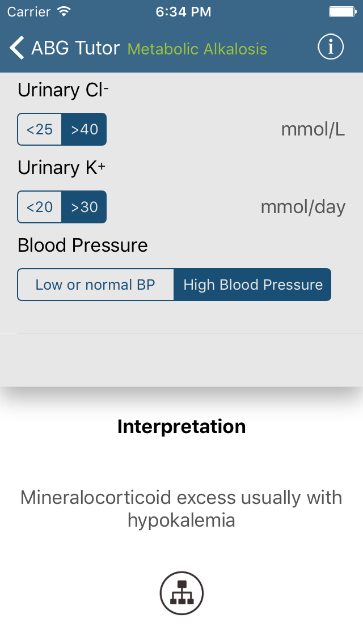Tap the battery indicator icon
Viewport: 363px width, 644px height.
343,11
